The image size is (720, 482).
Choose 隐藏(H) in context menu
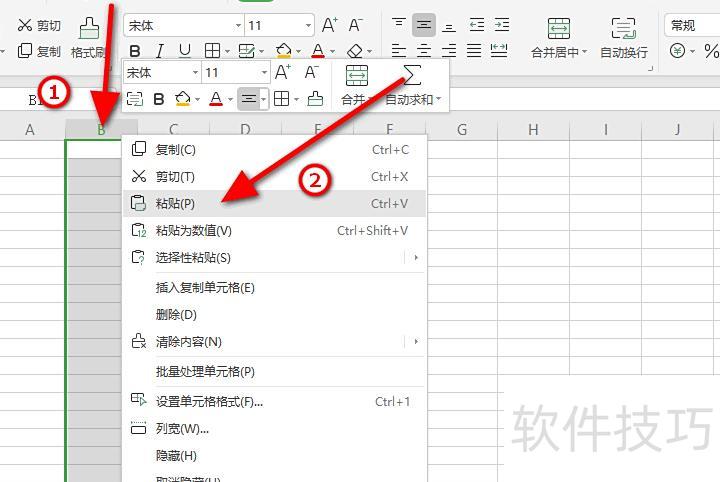tap(275, 456)
